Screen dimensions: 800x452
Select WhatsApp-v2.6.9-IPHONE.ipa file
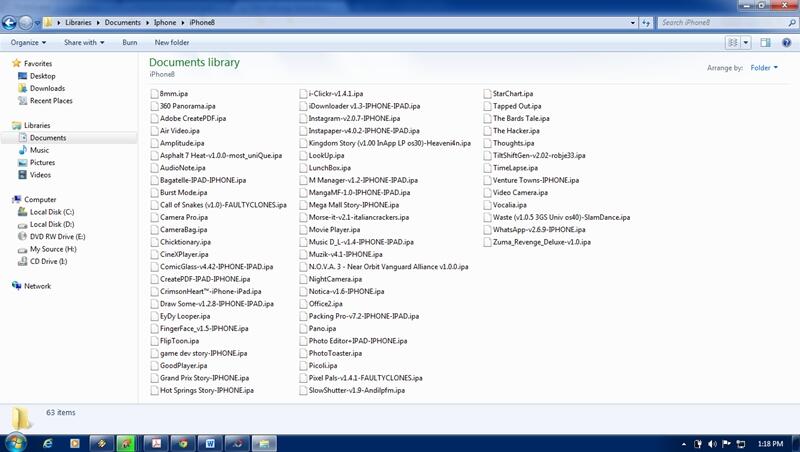[539, 230]
